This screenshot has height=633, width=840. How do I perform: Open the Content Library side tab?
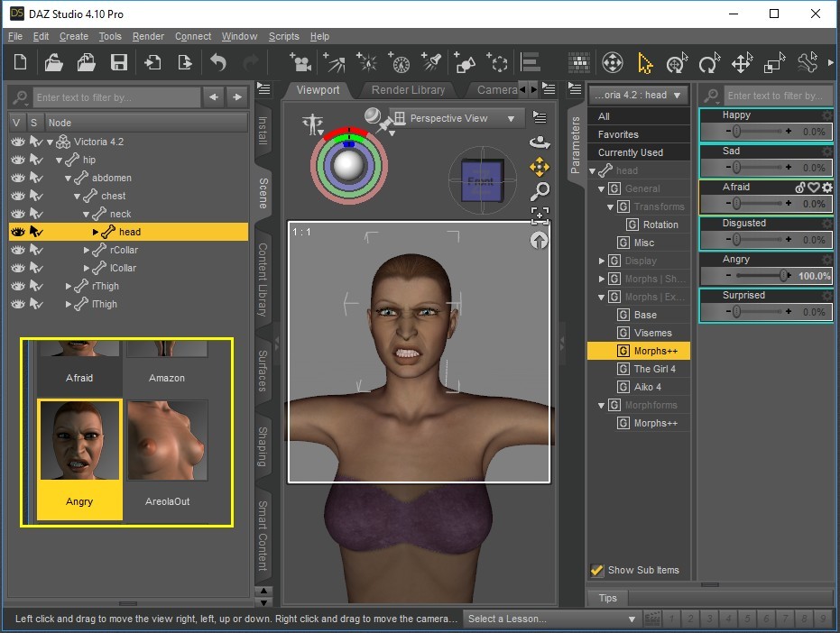point(263,280)
